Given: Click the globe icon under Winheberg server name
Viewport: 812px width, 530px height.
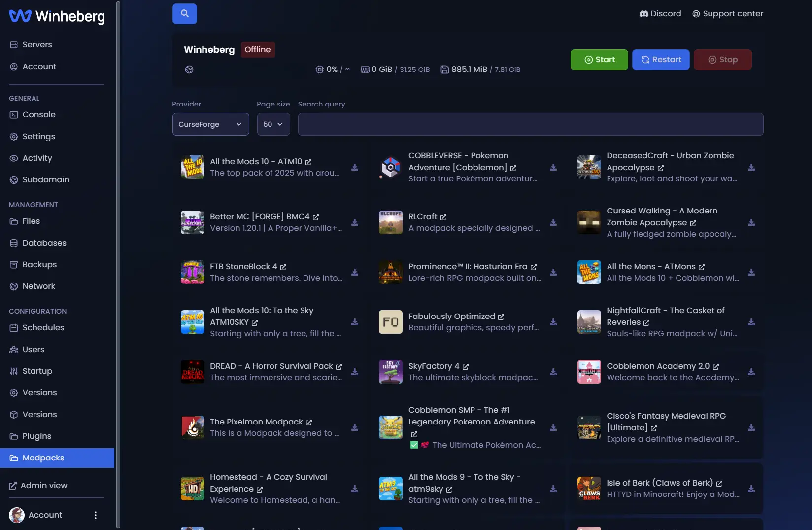Looking at the screenshot, I should [x=189, y=70].
